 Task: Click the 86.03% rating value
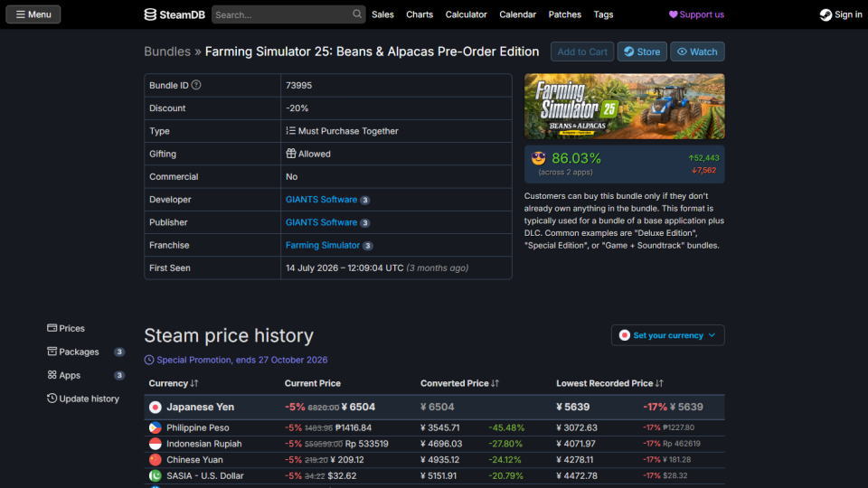(576, 158)
